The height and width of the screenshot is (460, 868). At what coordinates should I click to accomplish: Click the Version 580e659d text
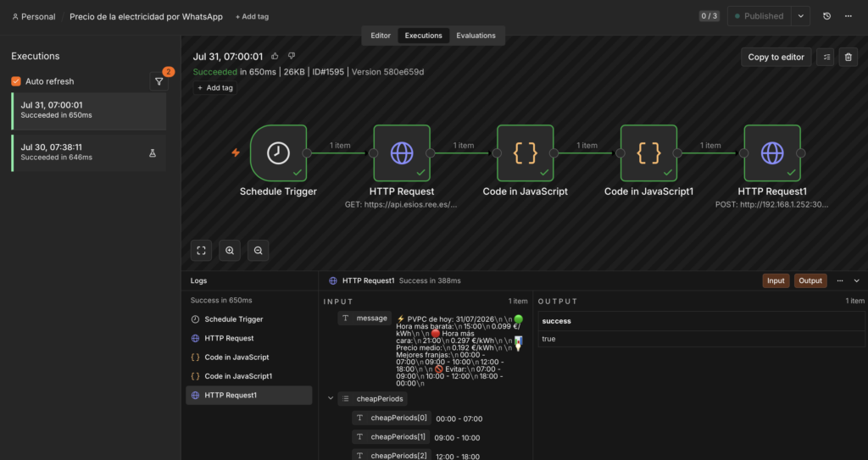[388, 71]
